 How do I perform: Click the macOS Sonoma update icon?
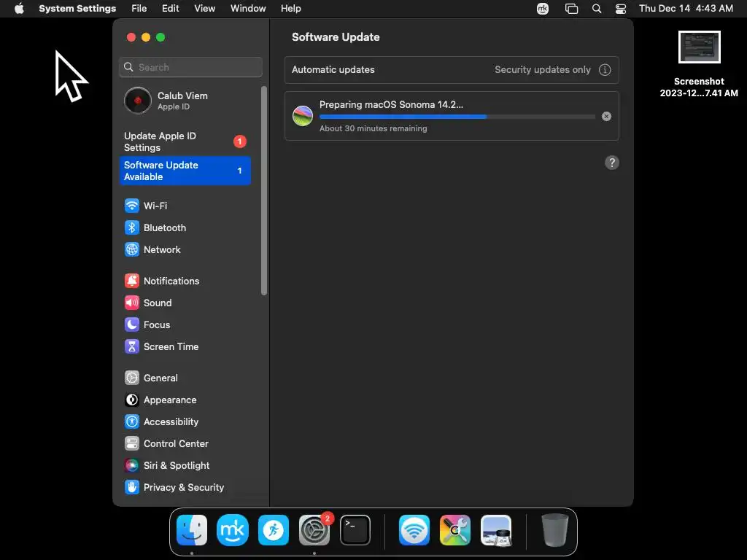pyautogui.click(x=303, y=116)
